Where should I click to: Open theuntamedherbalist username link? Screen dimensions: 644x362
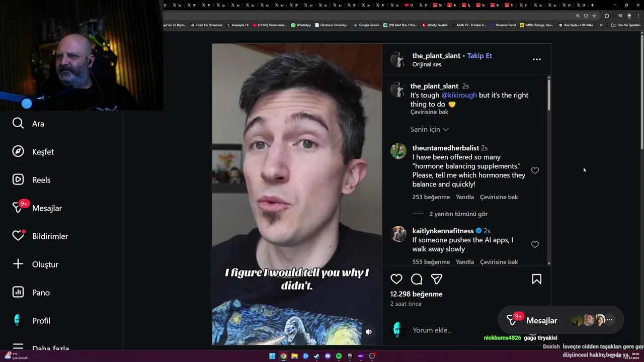pyautogui.click(x=446, y=148)
